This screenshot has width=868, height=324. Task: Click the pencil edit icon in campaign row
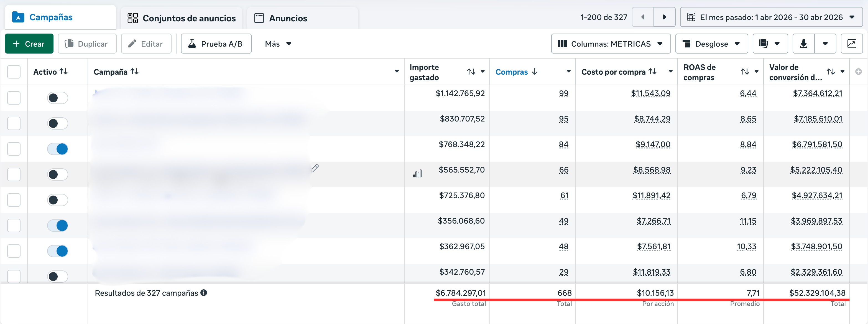(315, 168)
